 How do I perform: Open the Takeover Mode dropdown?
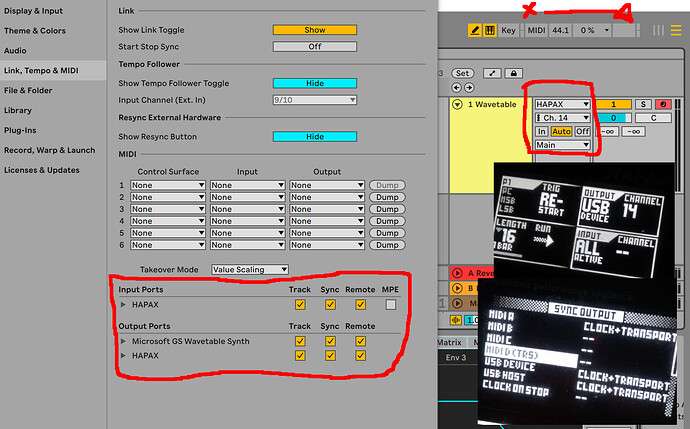[249, 270]
